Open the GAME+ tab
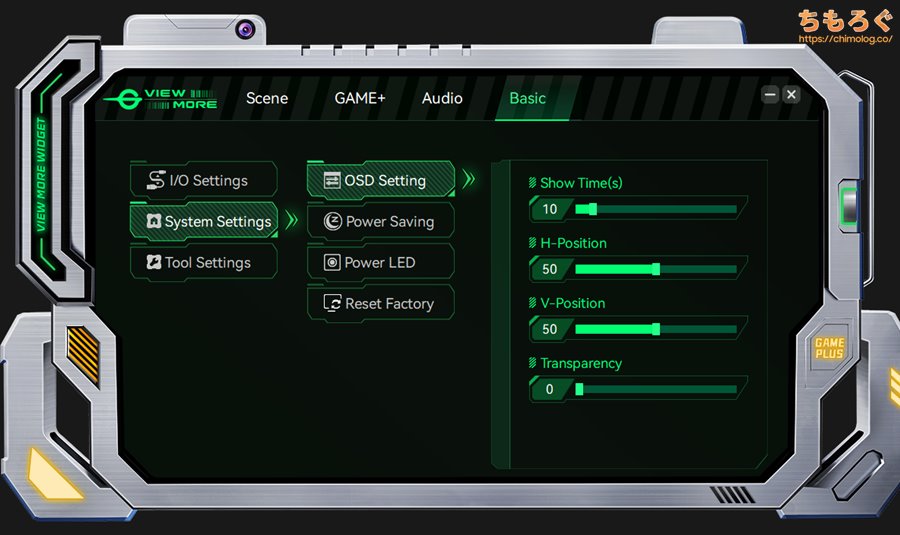The height and width of the screenshot is (535, 900). pyautogui.click(x=360, y=98)
